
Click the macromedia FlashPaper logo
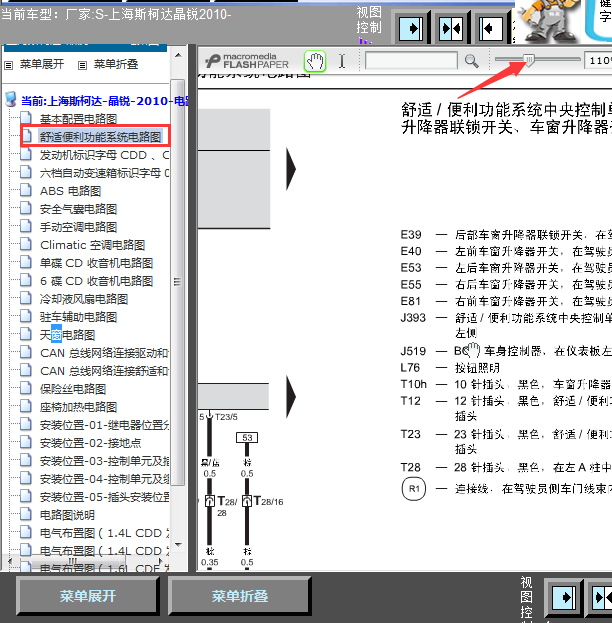(247, 61)
